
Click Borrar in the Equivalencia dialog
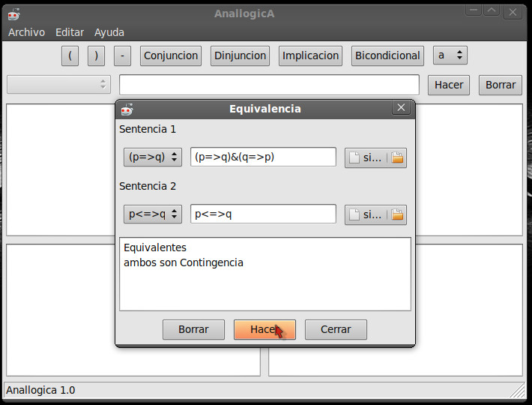pos(193,329)
